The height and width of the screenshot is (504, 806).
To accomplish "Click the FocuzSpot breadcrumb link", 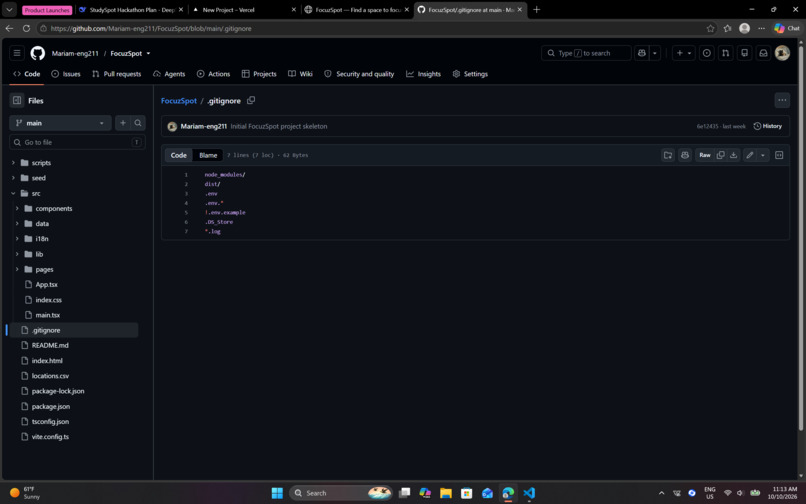I will pyautogui.click(x=179, y=101).
